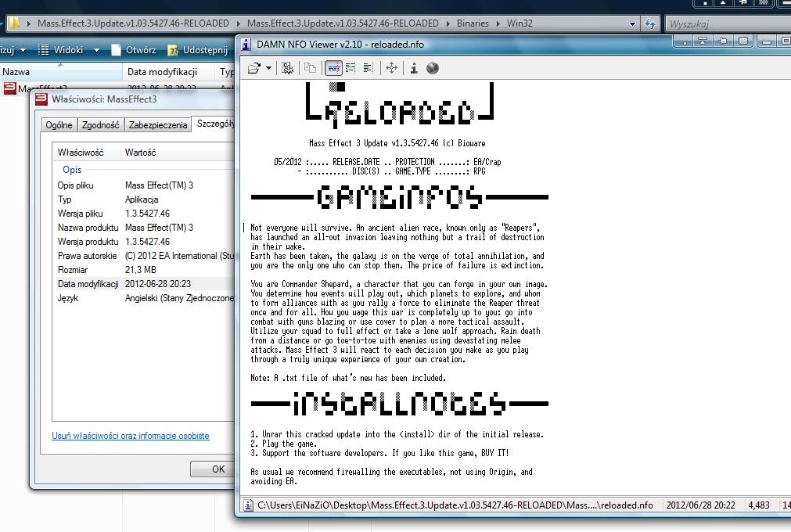Open the about info 'i' icon
The height and width of the screenshot is (532, 791).
click(x=414, y=68)
